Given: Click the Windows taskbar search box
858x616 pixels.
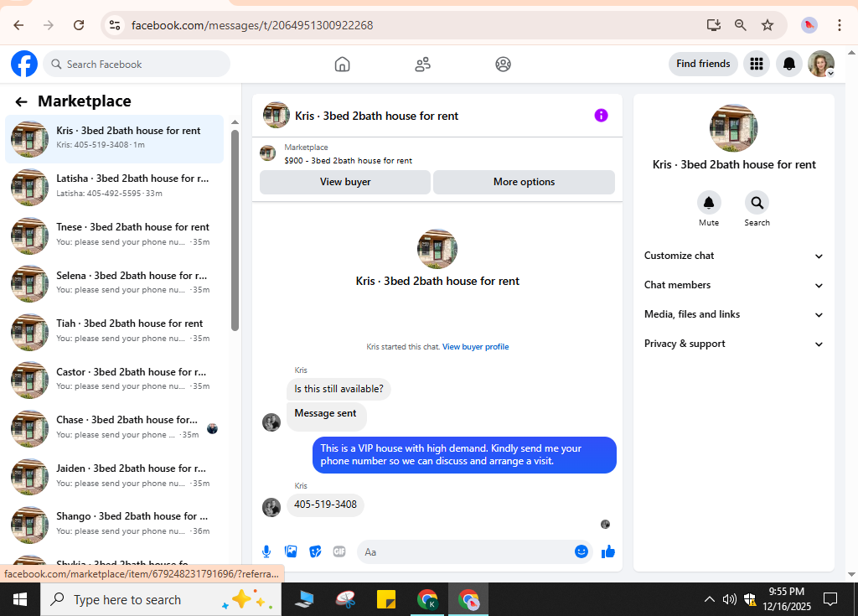Looking at the screenshot, I should pos(161,599).
